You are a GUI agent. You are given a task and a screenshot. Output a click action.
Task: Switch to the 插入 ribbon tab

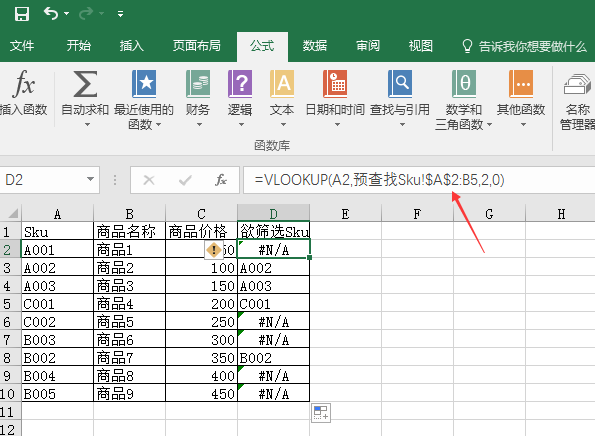[132, 46]
